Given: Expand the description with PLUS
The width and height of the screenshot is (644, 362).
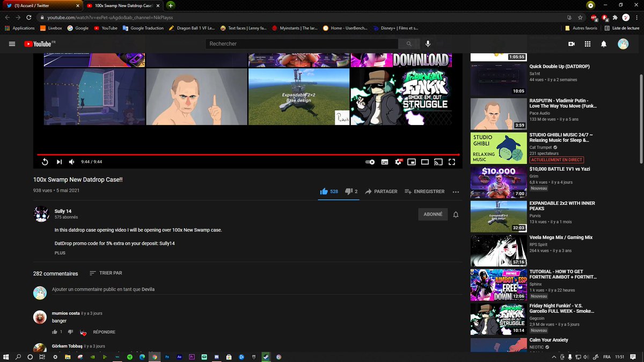Looking at the screenshot, I should click(x=60, y=253).
